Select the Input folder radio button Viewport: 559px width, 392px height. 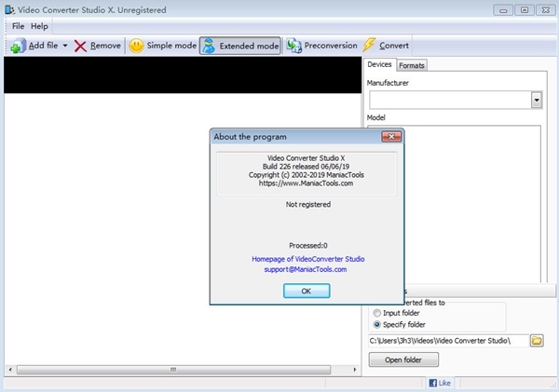(376, 313)
